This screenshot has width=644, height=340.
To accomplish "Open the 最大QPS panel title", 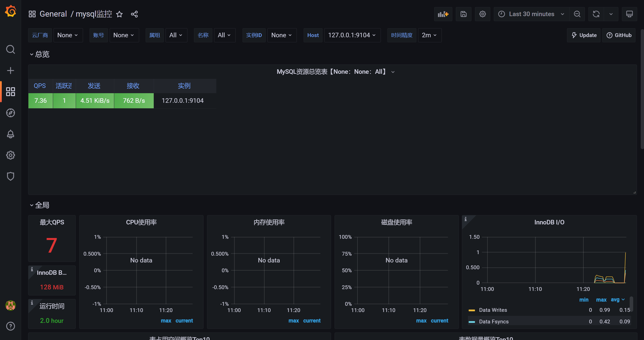I will click(52, 222).
